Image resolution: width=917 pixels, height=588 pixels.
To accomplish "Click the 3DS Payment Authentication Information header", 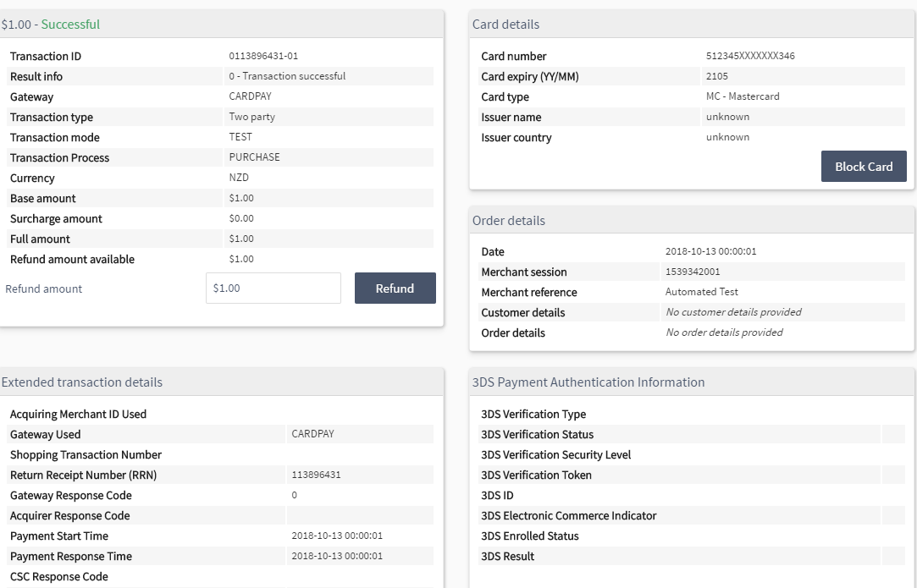I will click(x=692, y=382).
